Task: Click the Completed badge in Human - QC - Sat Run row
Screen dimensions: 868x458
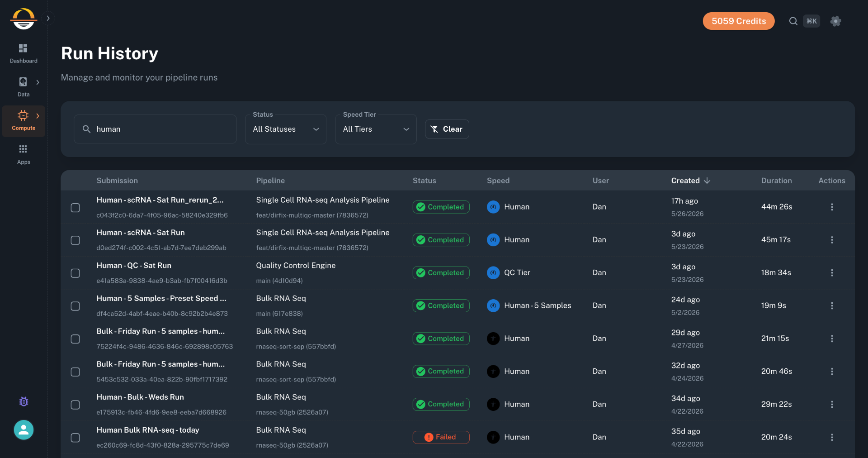Action: pyautogui.click(x=441, y=272)
